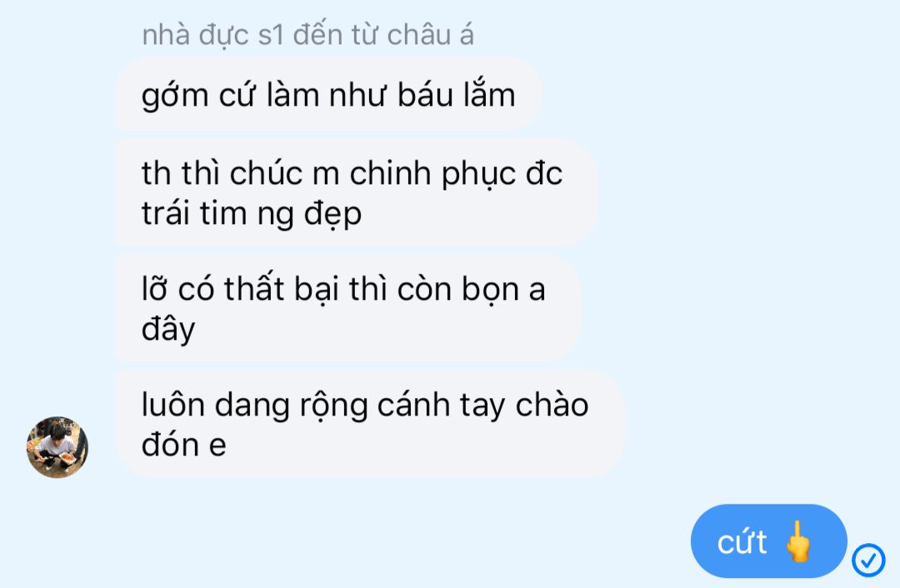Click the white word "cứt" in blue bubble
Viewport: 900px width, 588px height.
[x=742, y=541]
